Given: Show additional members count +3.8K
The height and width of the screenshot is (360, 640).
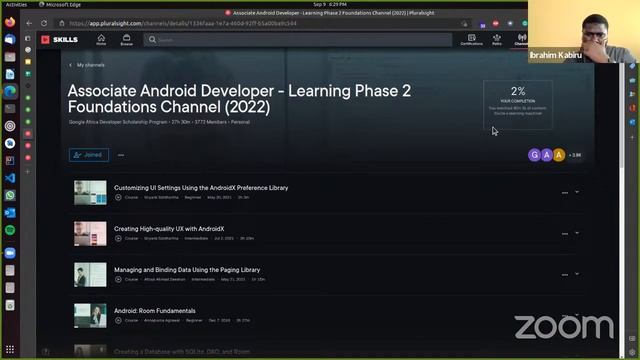Looking at the screenshot, I should [x=575, y=155].
